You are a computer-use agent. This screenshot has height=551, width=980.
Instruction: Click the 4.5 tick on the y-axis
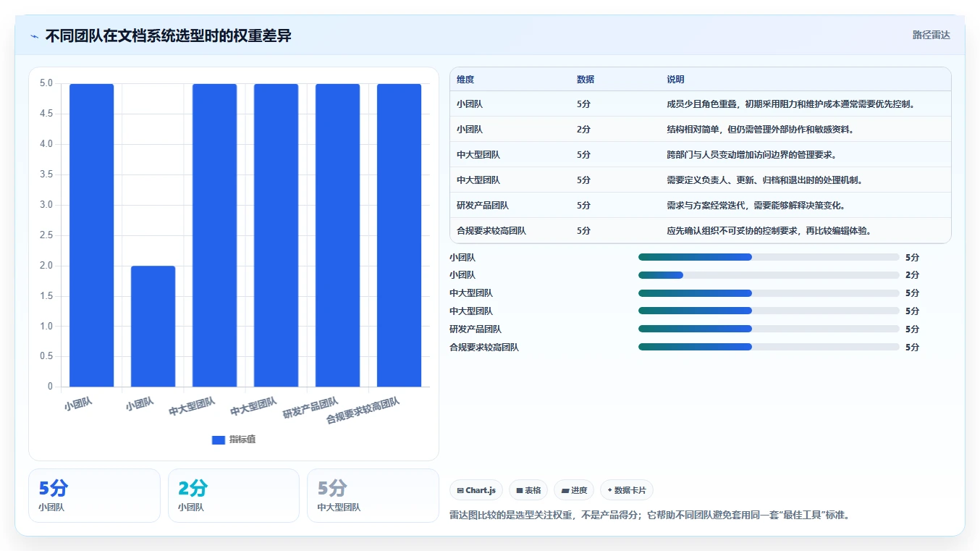[46, 114]
